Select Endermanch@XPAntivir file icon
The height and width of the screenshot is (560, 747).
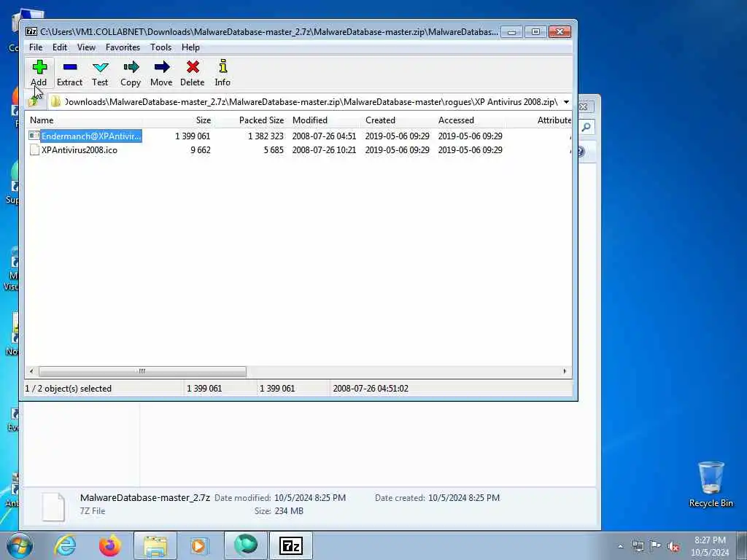[x=34, y=136]
